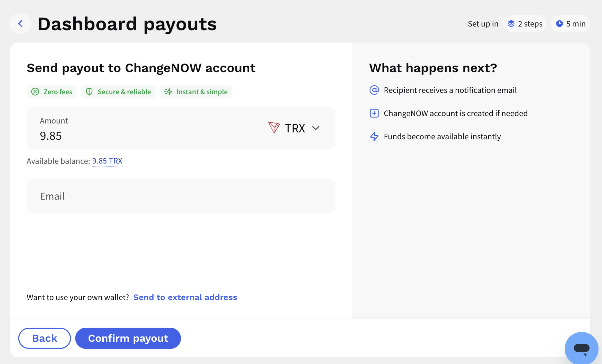Expand the TRX currency chevron
The image size is (602, 364).
(316, 128)
